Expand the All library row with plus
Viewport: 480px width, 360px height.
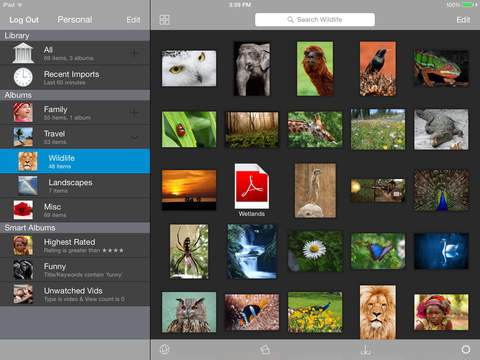tap(134, 52)
